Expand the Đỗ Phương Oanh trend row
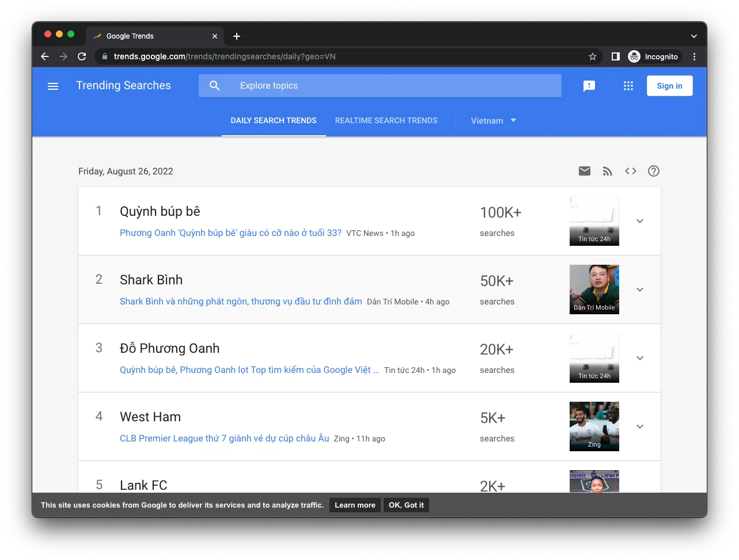The image size is (739, 560). pyautogui.click(x=640, y=358)
